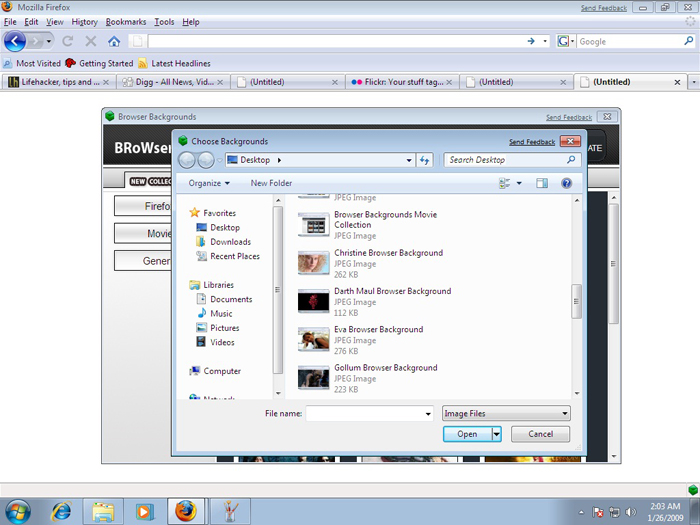Go back with Firefox back arrow
The width and height of the screenshot is (700, 525).
(15, 42)
